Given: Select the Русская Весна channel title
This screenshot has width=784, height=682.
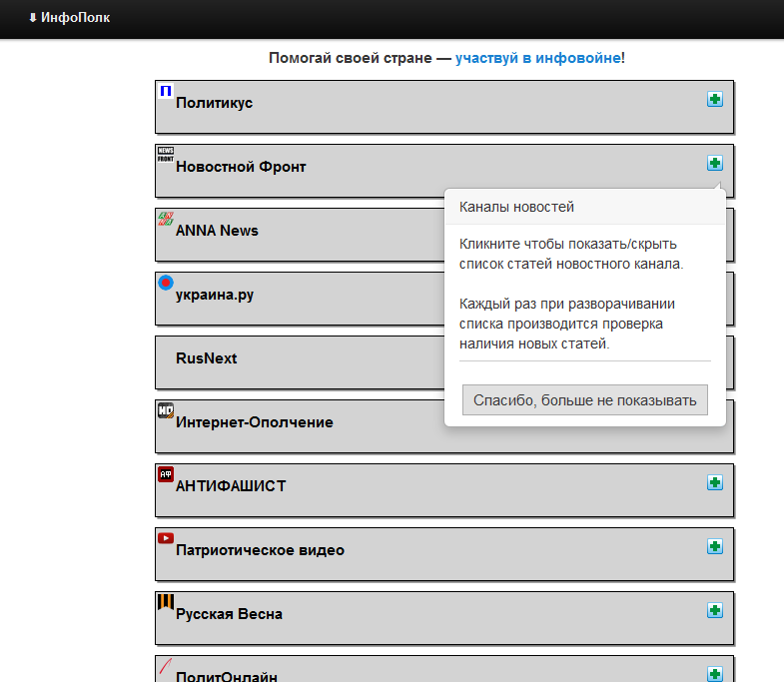Looking at the screenshot, I should coord(229,614).
